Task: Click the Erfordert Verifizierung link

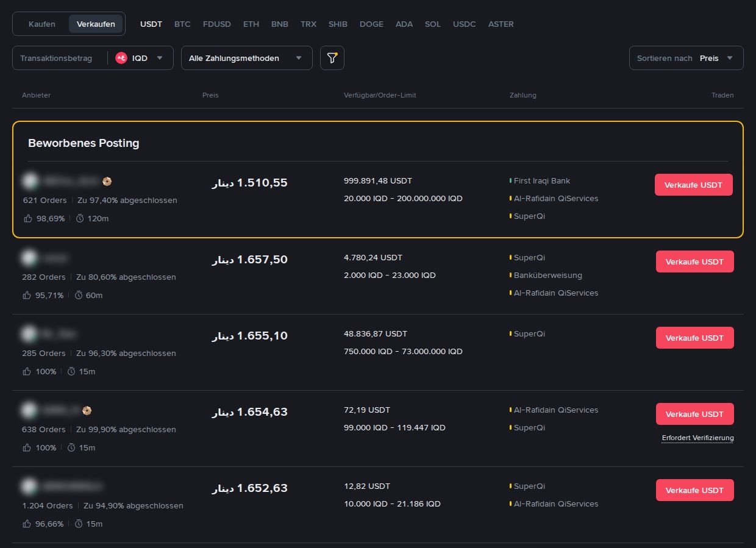Action: point(698,438)
